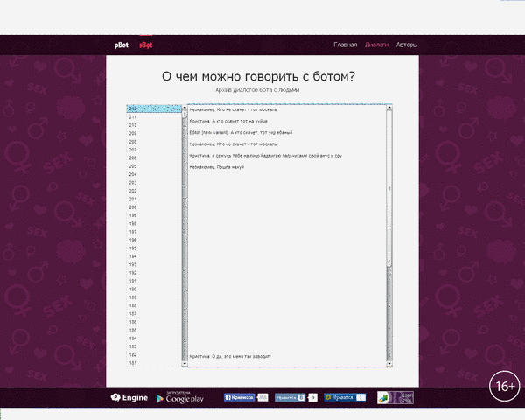Screen dimensions: 525x420
Task: Click the conversation text area's scroll down arrow
Action: click(389, 364)
